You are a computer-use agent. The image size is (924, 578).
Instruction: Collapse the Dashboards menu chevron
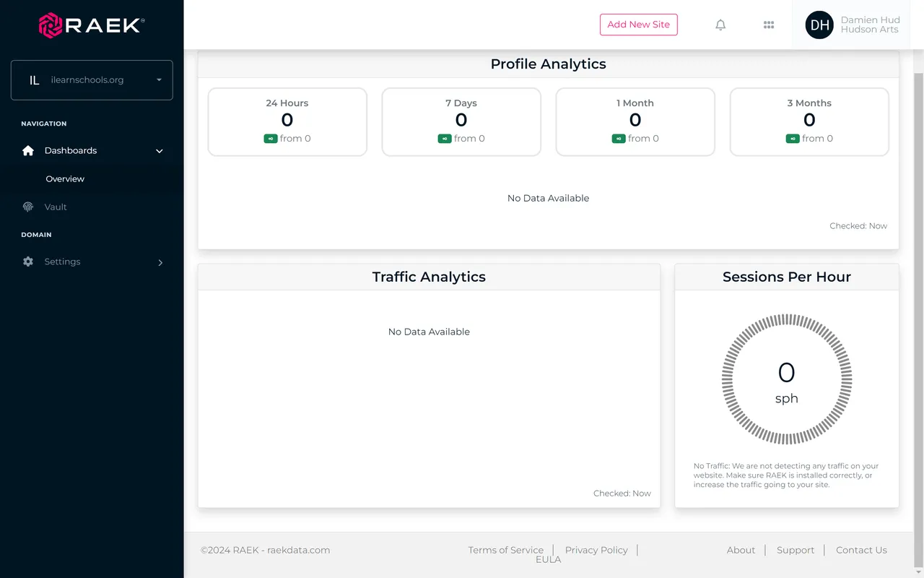pyautogui.click(x=160, y=151)
